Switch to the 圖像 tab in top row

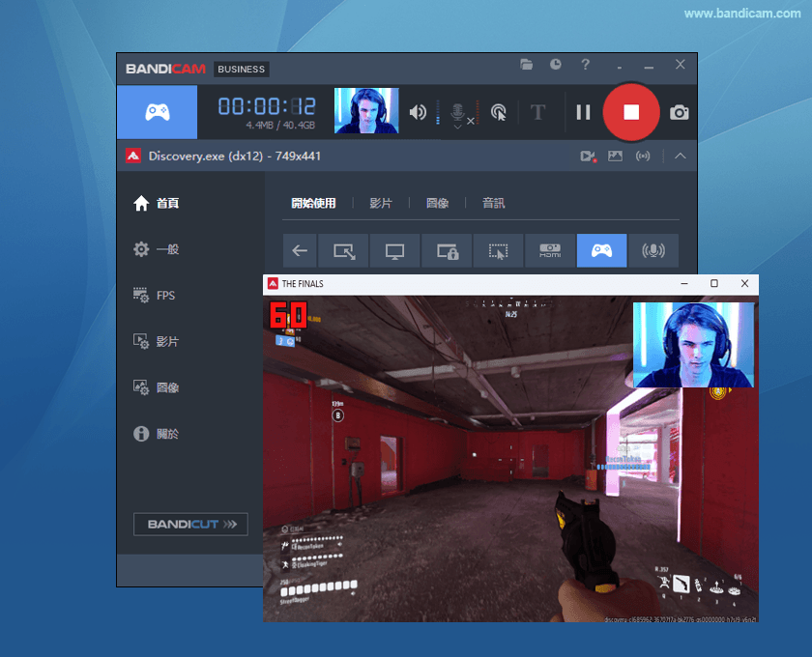pyautogui.click(x=437, y=203)
